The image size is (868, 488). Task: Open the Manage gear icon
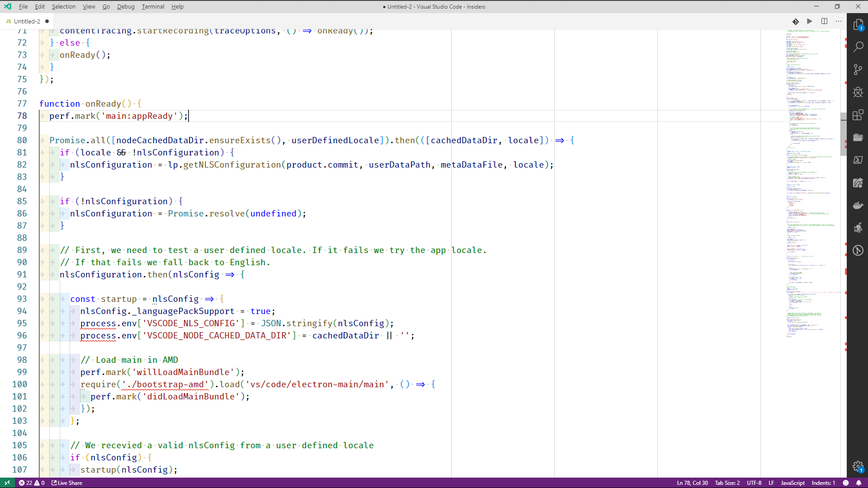pyautogui.click(x=858, y=466)
